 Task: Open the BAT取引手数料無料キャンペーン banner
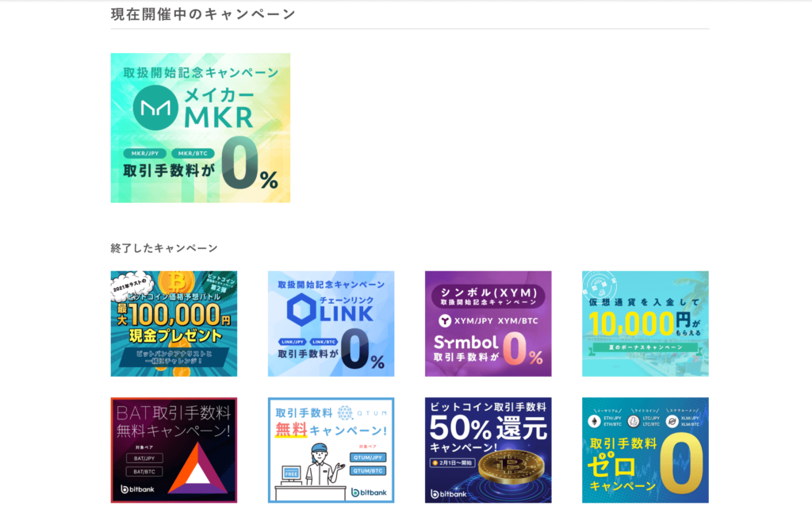[x=174, y=450]
